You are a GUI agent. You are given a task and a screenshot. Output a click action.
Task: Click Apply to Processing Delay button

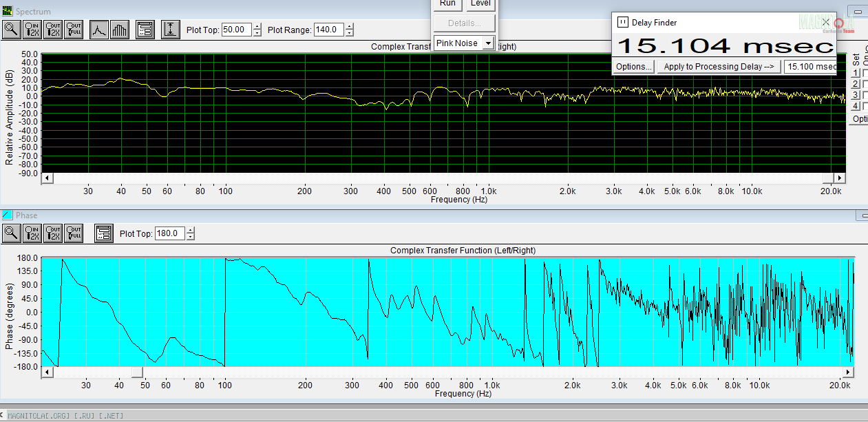[x=719, y=67]
